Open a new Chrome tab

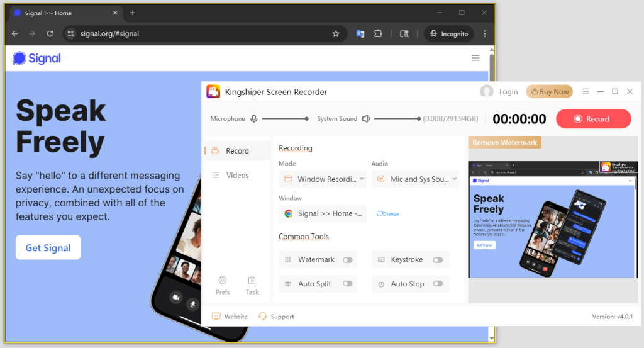(133, 13)
